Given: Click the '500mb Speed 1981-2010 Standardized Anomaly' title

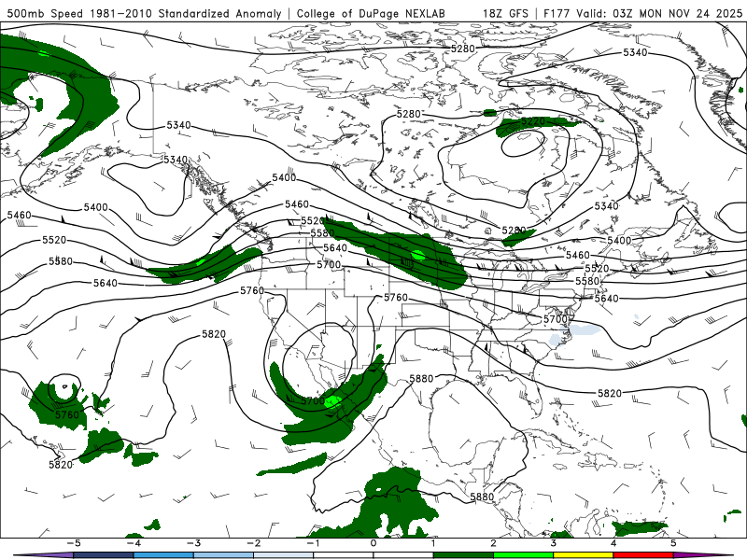Looking at the screenshot, I should tap(145, 13).
